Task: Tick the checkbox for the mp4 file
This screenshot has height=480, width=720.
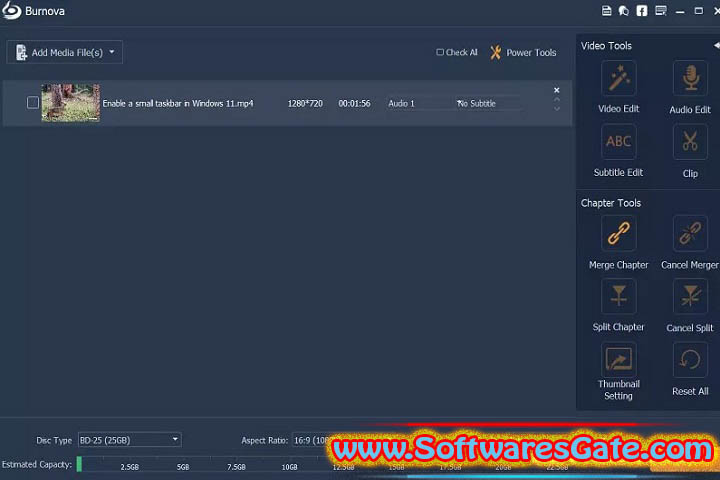Action: 33,102
